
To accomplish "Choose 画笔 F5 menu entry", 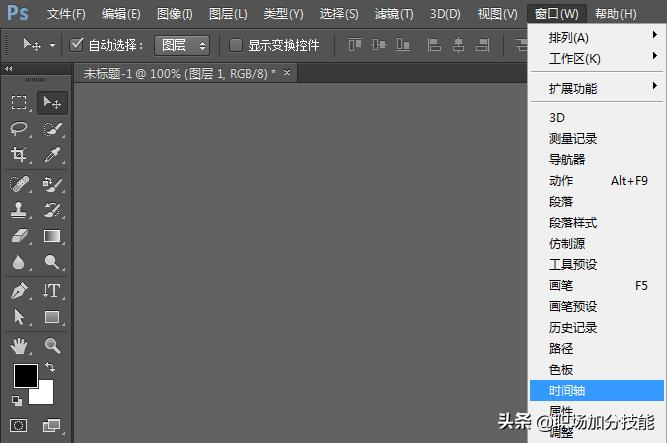I will coord(596,285).
